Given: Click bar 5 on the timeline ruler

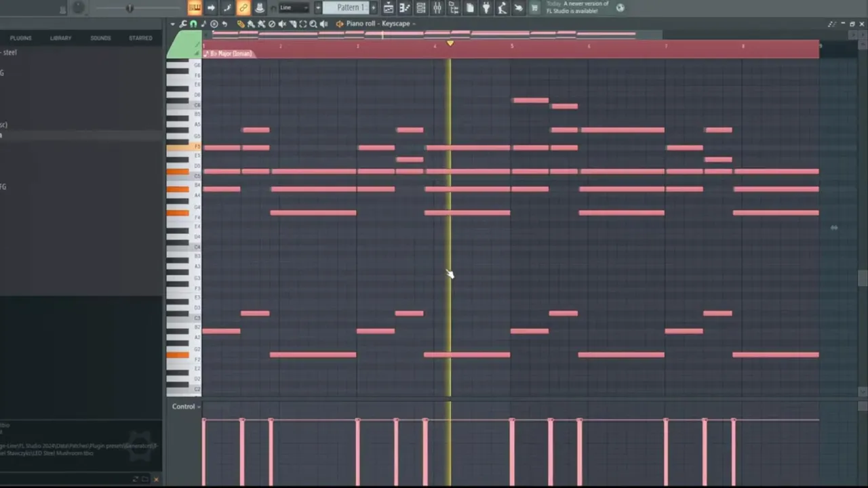Looking at the screenshot, I should (x=512, y=45).
